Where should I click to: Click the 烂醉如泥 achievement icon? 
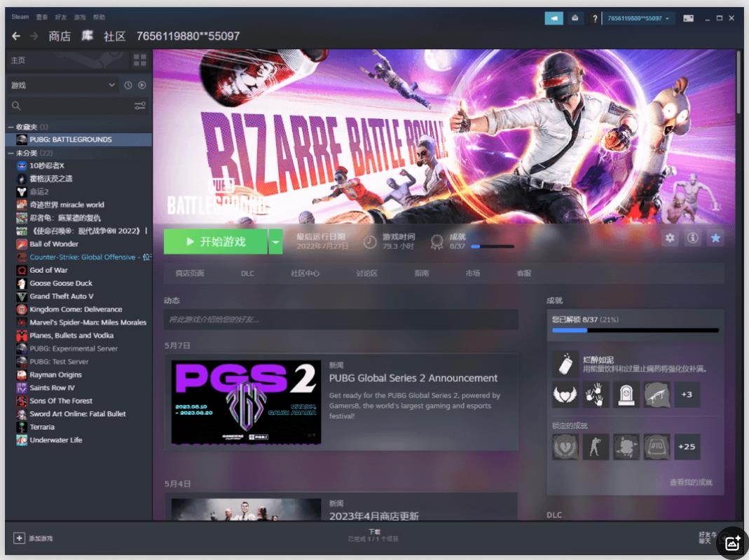[x=565, y=364]
